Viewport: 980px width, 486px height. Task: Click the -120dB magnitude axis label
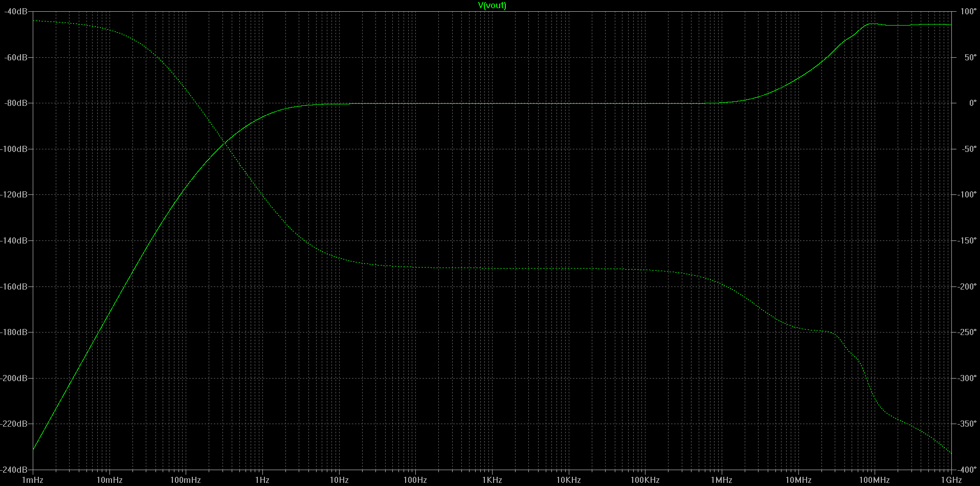pos(14,194)
